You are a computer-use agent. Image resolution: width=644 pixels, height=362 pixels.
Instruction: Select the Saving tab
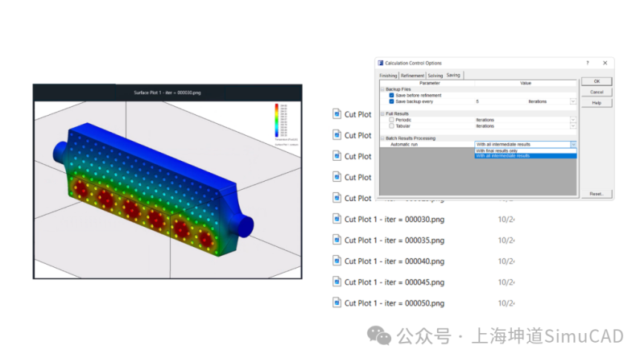pyautogui.click(x=453, y=75)
